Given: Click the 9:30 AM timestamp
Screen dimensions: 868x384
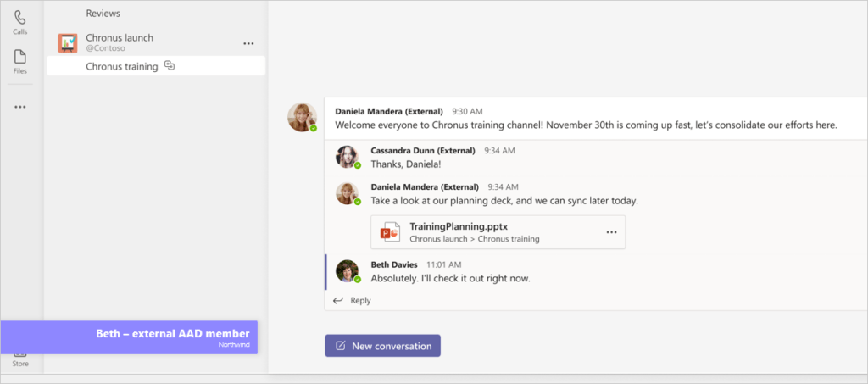Looking at the screenshot, I should pos(467,111).
